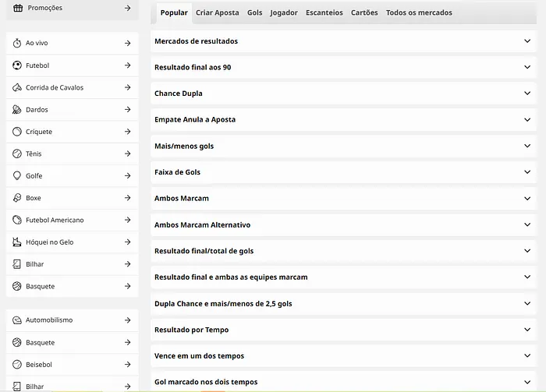The width and height of the screenshot is (546, 392).
Task: Expand Mercados de resultados section
Action: click(x=343, y=41)
